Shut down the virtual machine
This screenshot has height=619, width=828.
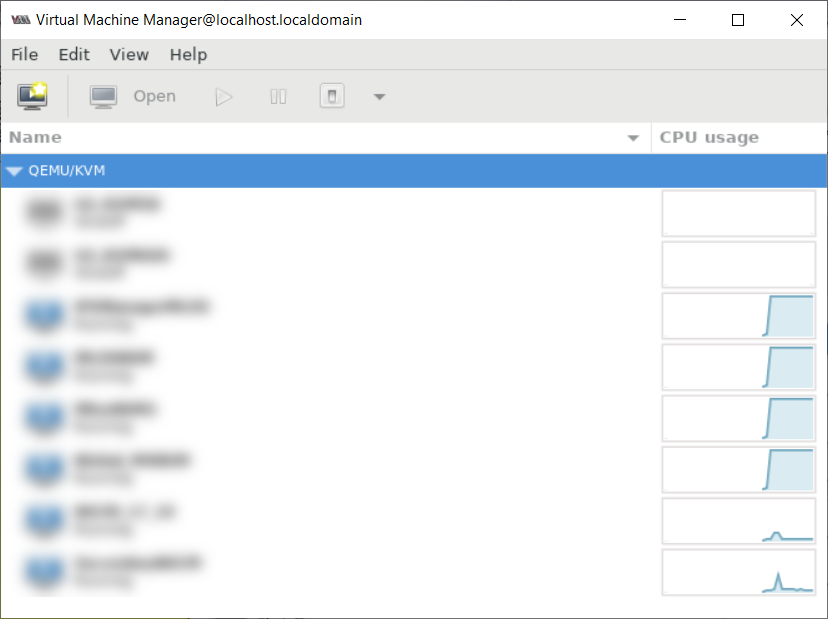tap(332, 96)
